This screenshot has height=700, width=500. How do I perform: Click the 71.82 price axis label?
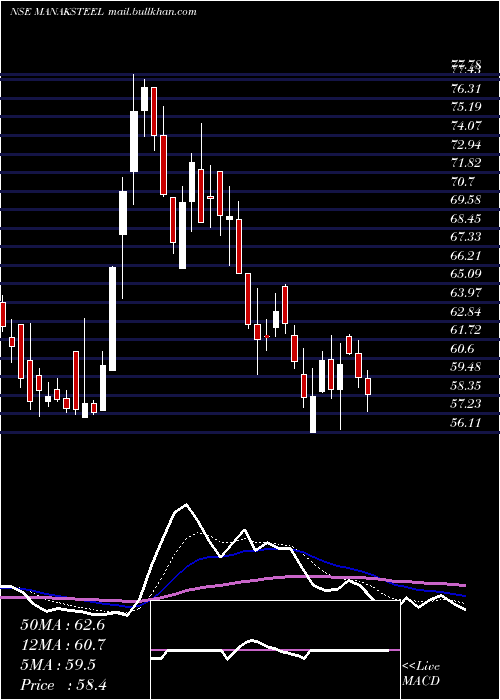pyautogui.click(x=466, y=163)
